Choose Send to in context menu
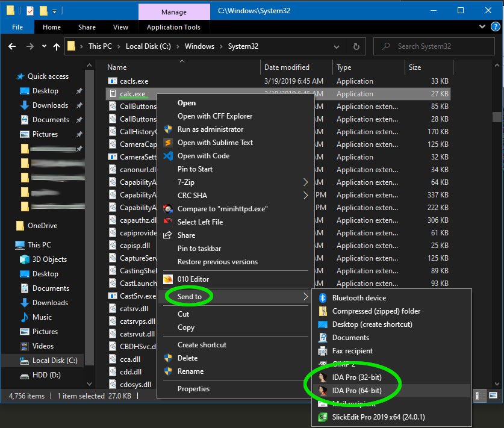This screenshot has height=428, width=504. click(190, 297)
